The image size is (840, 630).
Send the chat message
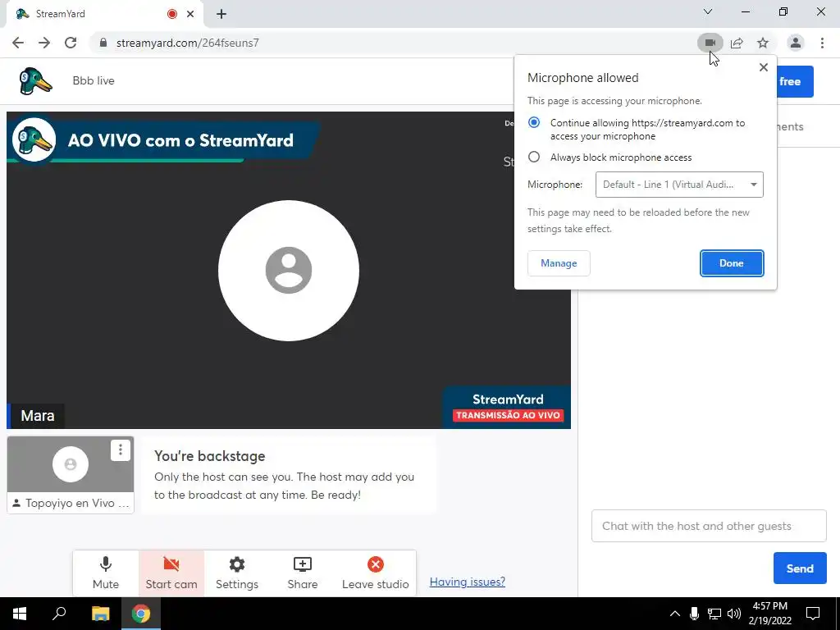click(x=800, y=568)
